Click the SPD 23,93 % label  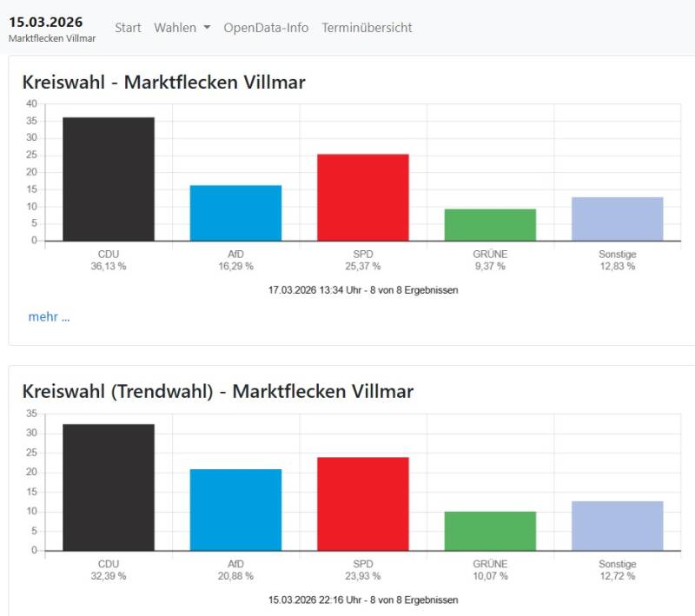(363, 570)
